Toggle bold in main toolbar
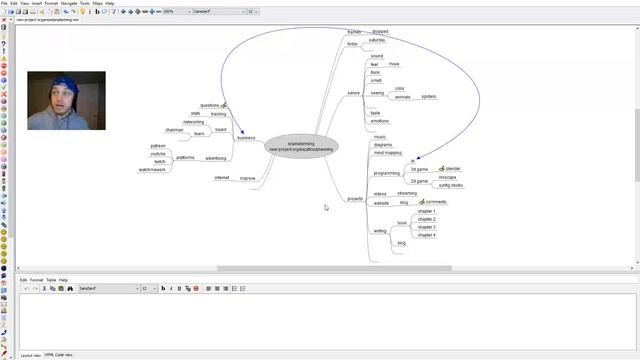Screen dimensions: 640x360 click(x=97, y=12)
